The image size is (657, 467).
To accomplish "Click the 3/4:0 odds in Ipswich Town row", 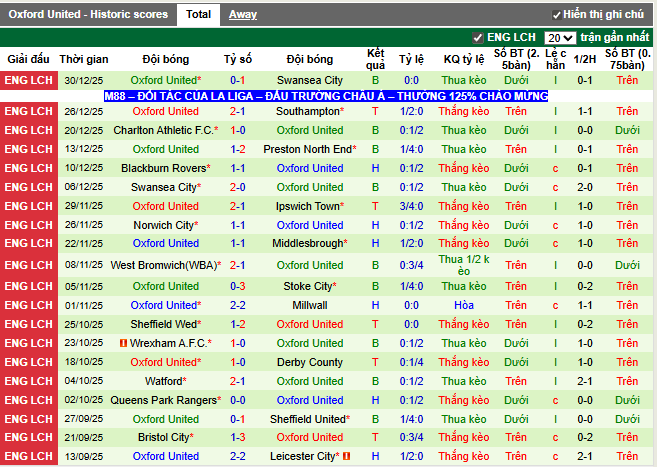I will click(411, 206).
